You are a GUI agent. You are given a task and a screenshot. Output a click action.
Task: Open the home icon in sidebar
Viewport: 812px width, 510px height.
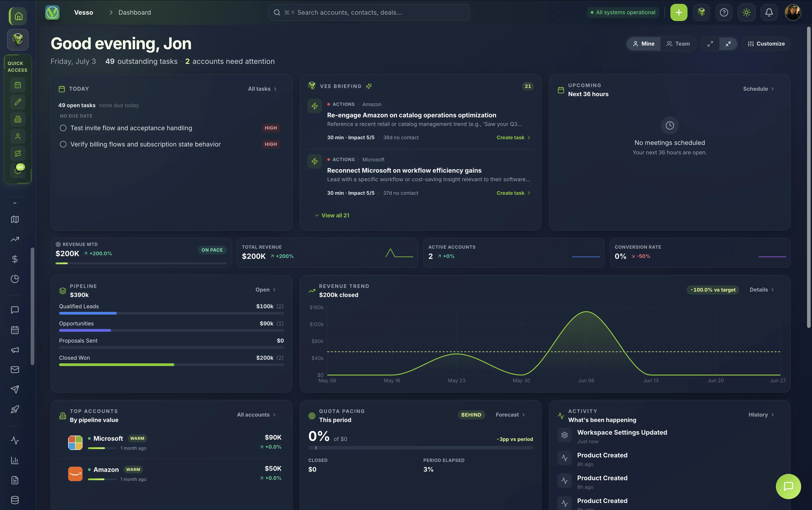(18, 16)
